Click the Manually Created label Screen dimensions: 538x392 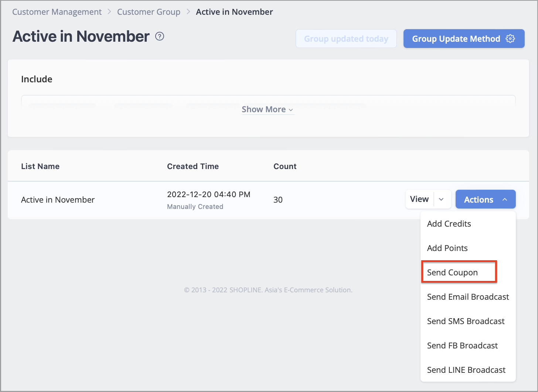[x=195, y=207]
